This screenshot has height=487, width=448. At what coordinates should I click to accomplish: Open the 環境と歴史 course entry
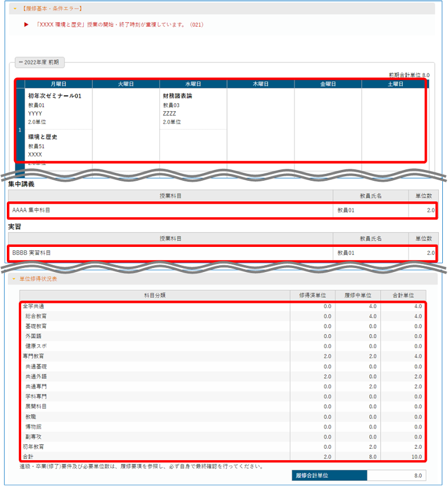tap(43, 137)
